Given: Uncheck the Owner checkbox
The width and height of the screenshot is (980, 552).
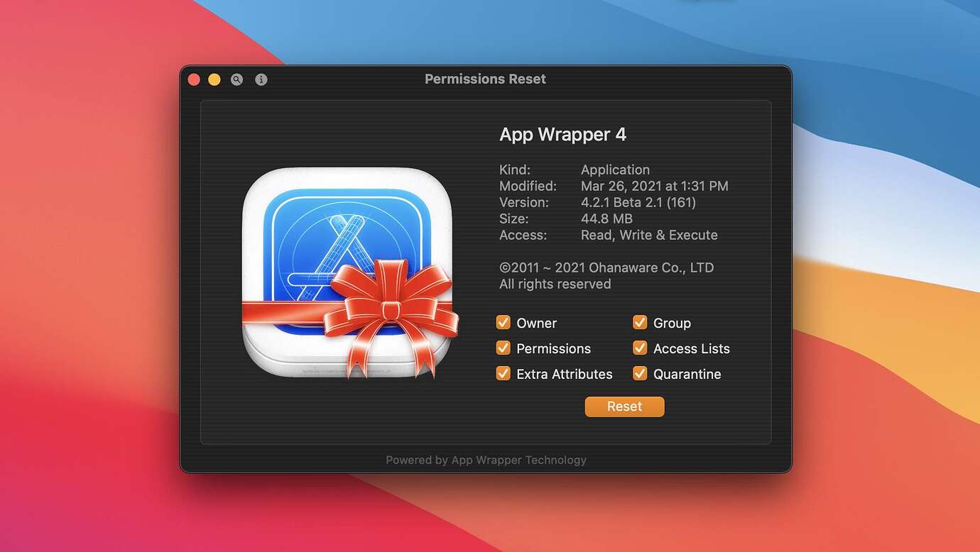Looking at the screenshot, I should click(503, 322).
